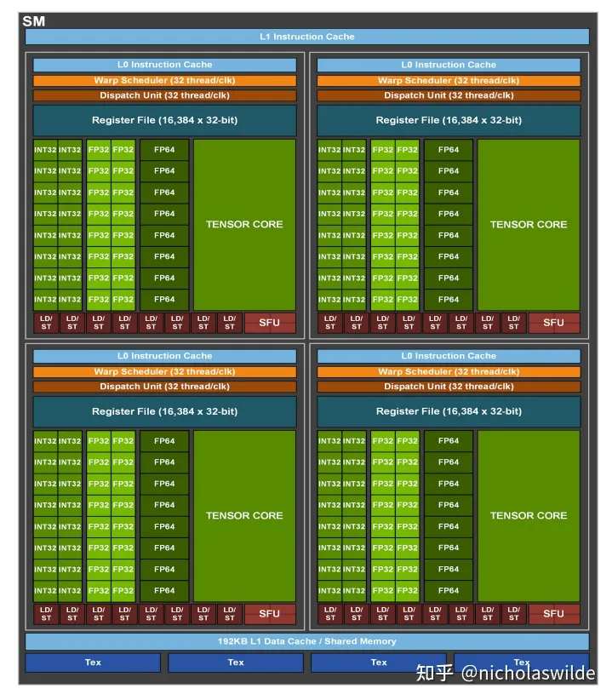Select L0 Instruction Cache in the bottom-left block
Viewport: 612px width, 700px height.
click(x=164, y=356)
